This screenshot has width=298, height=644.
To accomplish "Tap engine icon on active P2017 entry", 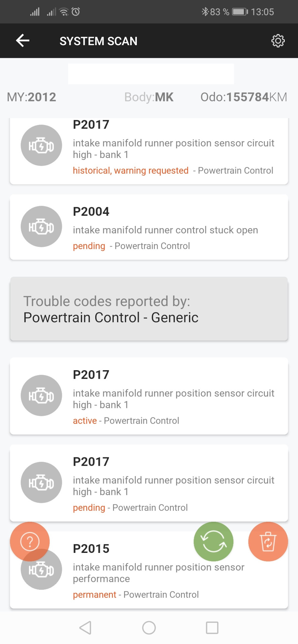I will click(41, 395).
